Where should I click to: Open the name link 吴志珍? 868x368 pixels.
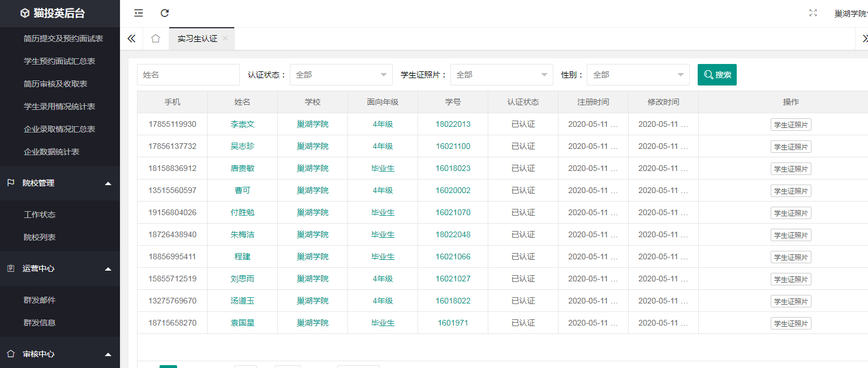pyautogui.click(x=242, y=146)
